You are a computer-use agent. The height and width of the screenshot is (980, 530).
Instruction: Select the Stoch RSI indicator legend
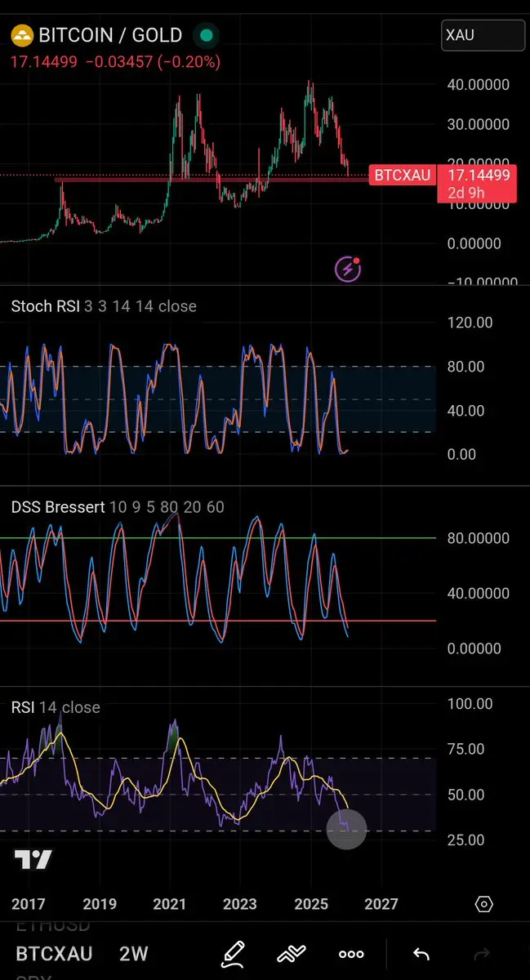(x=104, y=306)
